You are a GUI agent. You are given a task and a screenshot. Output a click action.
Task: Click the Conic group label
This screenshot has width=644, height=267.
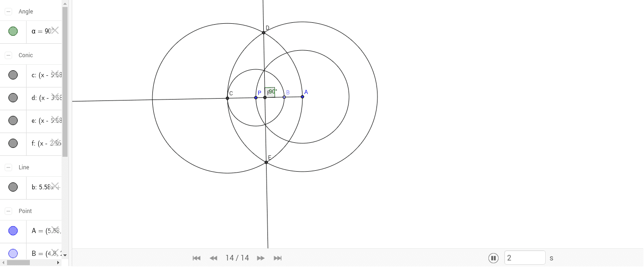26,55
